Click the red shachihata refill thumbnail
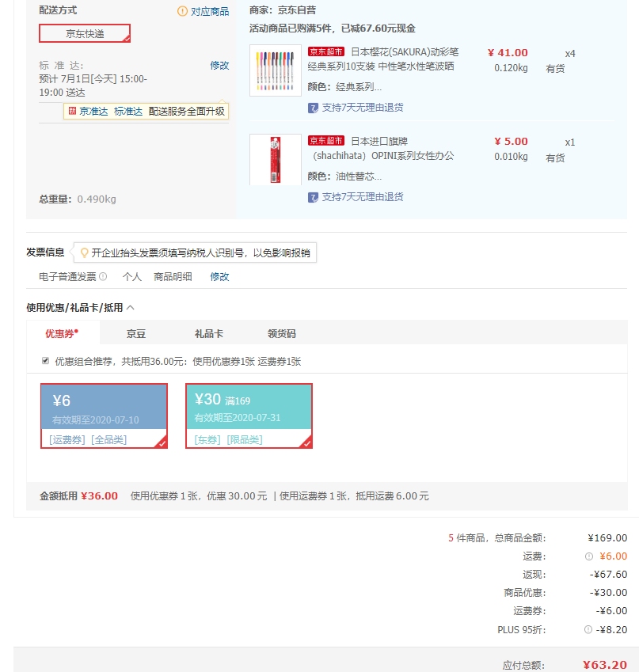 click(x=276, y=159)
